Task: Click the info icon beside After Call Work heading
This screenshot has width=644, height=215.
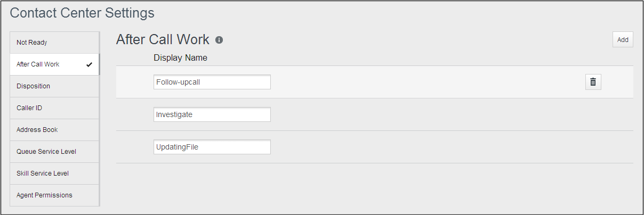Action: pos(219,40)
